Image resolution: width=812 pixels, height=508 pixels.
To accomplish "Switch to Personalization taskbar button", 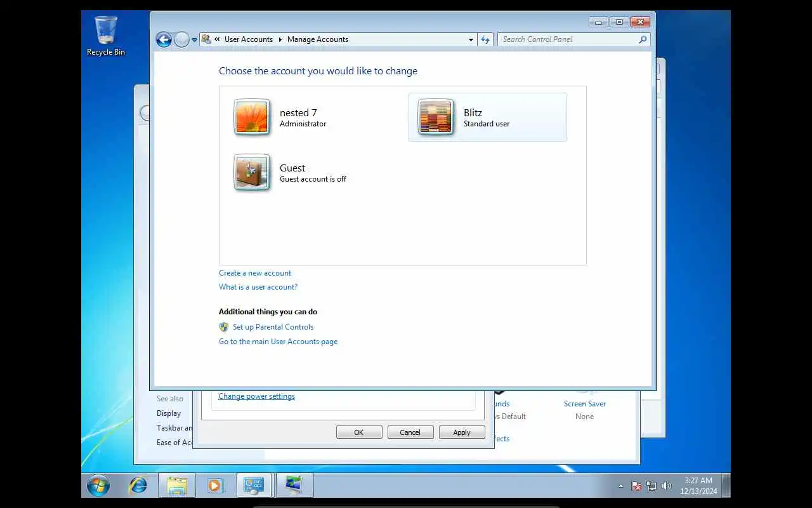I will tap(294, 486).
